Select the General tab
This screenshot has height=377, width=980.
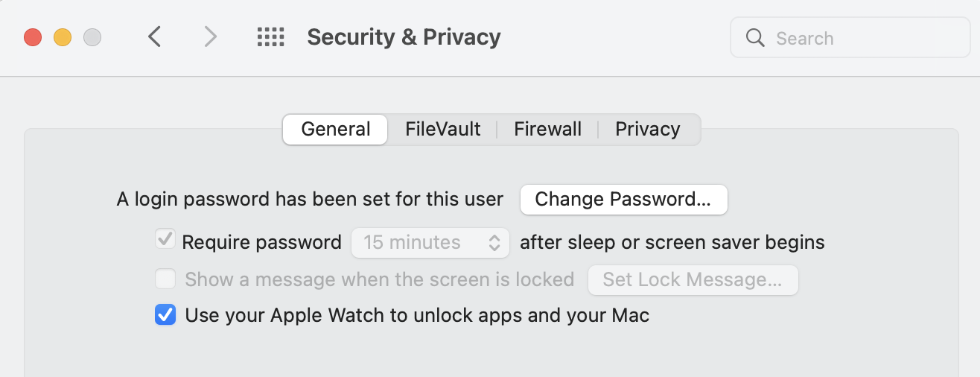(x=336, y=129)
